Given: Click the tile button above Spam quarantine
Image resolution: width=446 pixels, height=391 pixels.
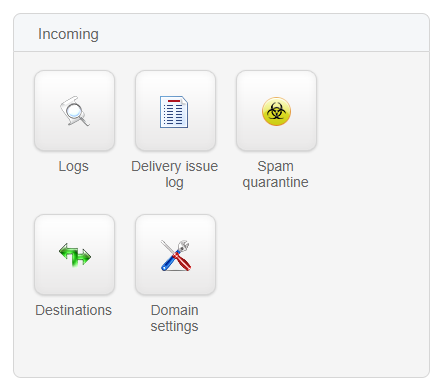Looking at the screenshot, I should tap(277, 111).
